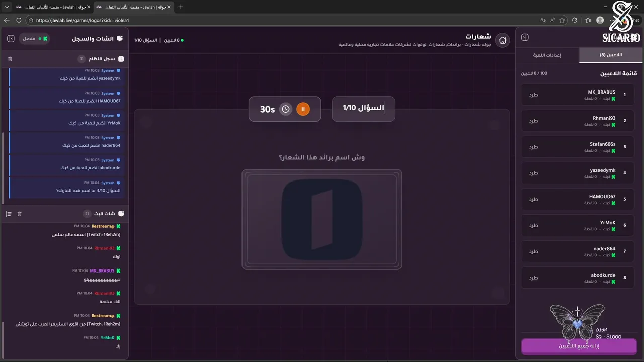Open the browser profile avatar
This screenshot has width=644, height=362.
[x=600, y=20]
